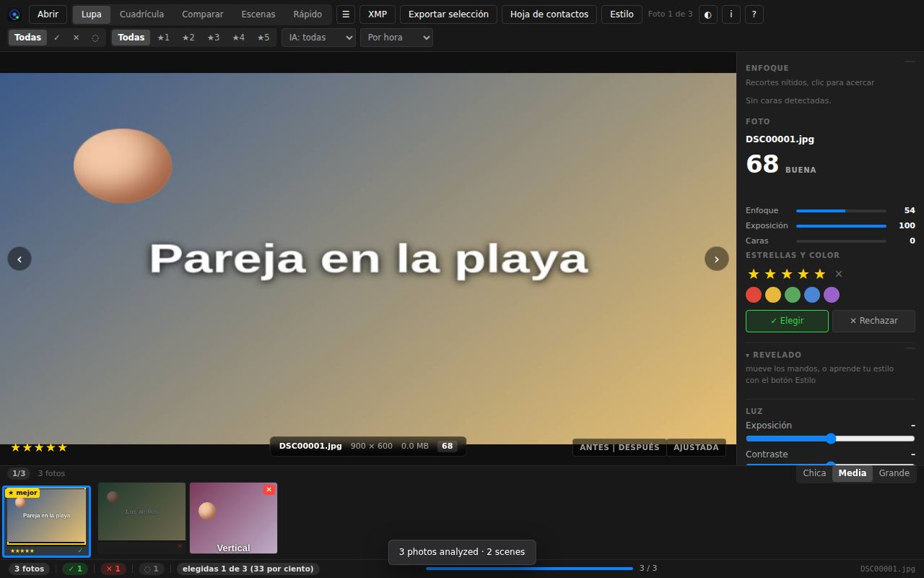Apply the red color label
924x578 pixels.
754,295
